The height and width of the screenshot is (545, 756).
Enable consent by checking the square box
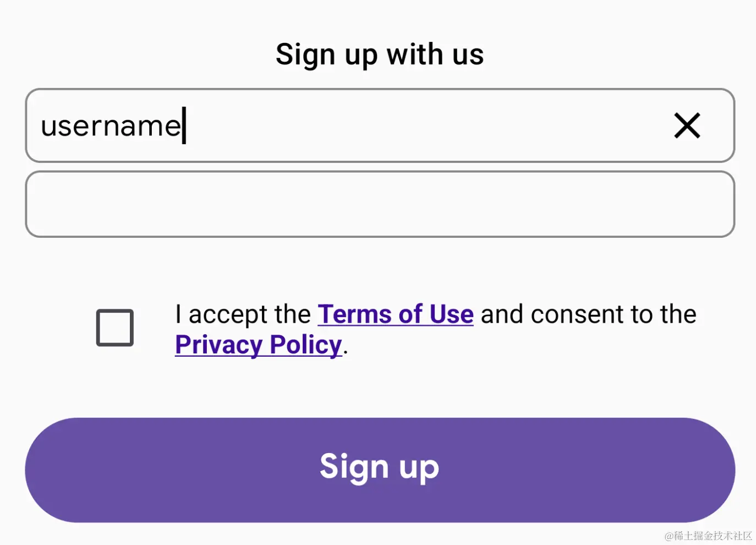[114, 328]
